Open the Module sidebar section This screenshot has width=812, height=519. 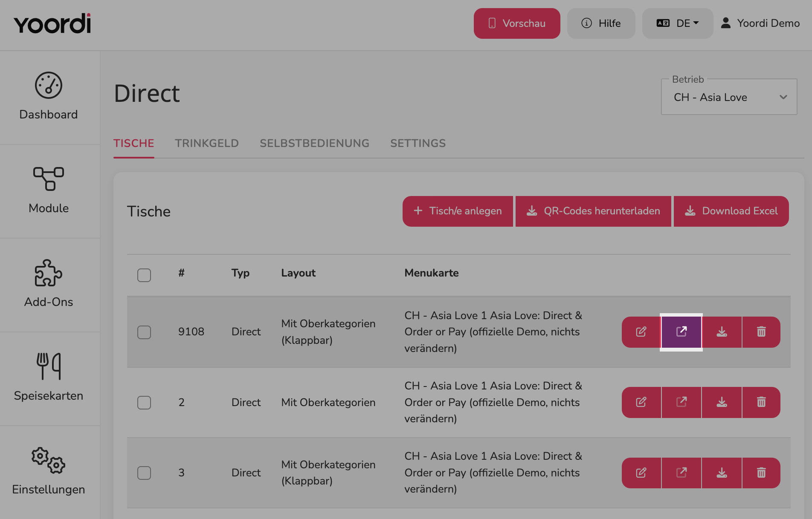tap(49, 190)
